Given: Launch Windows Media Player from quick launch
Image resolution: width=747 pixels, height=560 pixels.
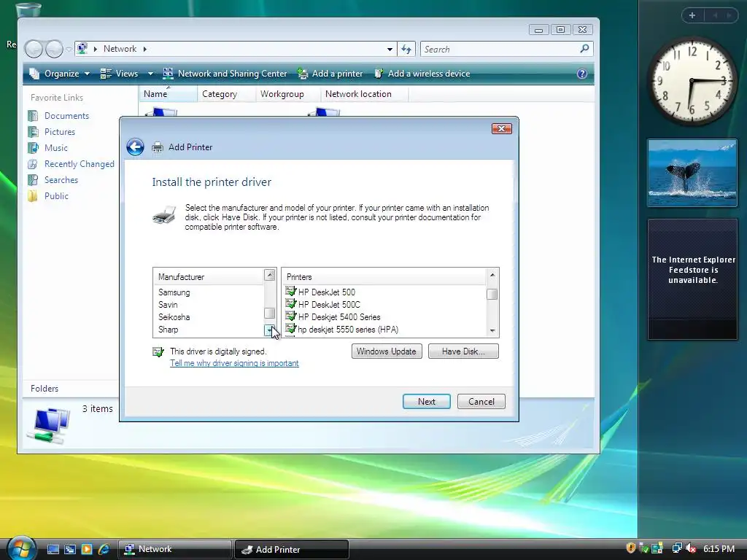Looking at the screenshot, I should point(86,549).
